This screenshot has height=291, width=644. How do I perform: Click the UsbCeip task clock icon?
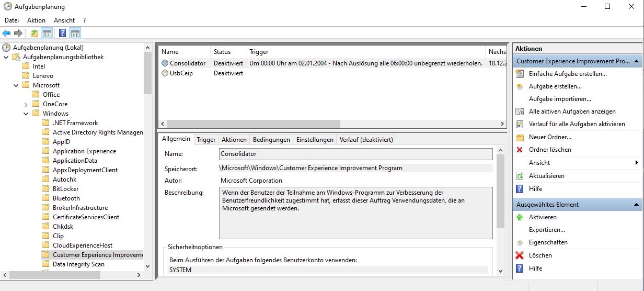[x=165, y=73]
